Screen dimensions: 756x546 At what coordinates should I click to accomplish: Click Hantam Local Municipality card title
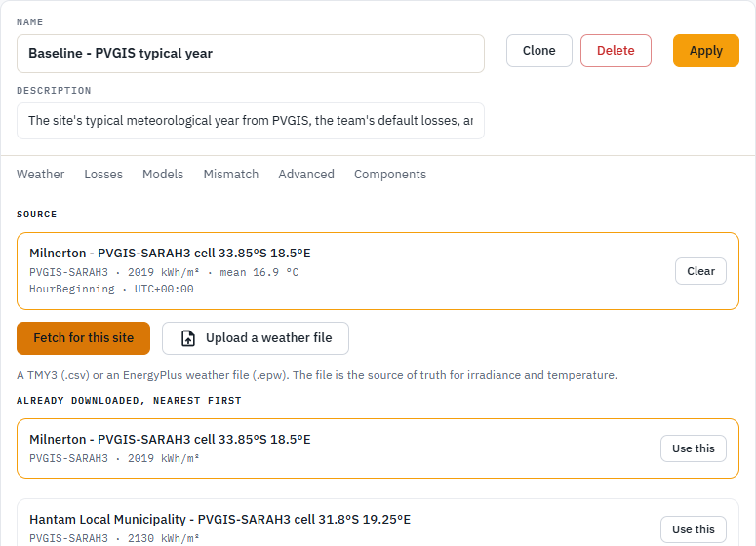coord(219,520)
